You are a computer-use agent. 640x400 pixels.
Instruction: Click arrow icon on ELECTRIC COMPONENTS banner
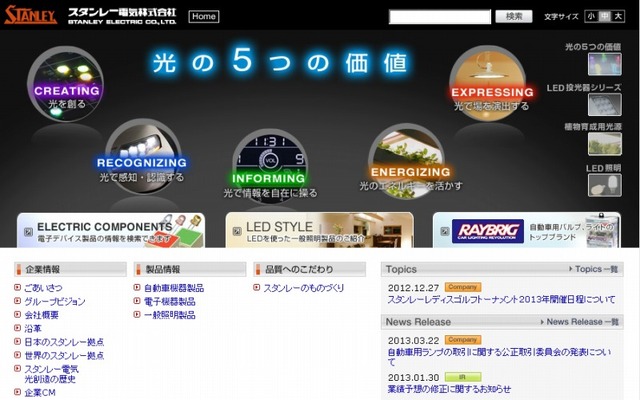(28, 232)
